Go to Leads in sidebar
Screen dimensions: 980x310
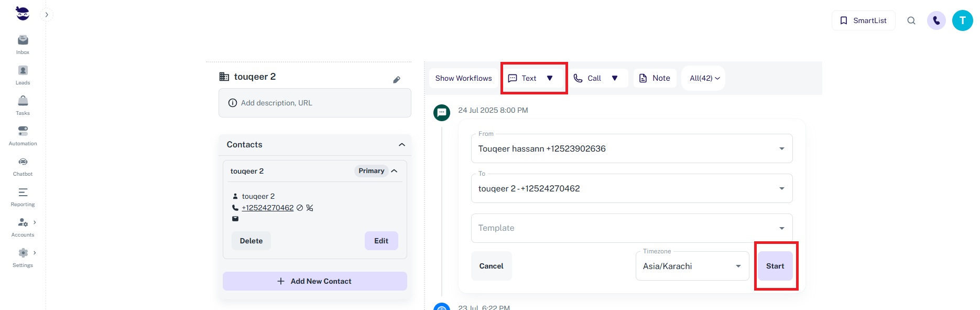(x=23, y=74)
